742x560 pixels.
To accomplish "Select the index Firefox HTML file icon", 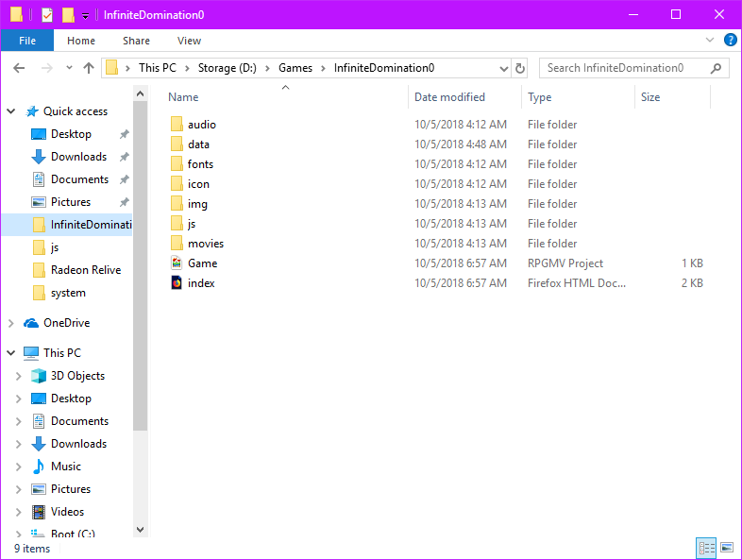I will pyautogui.click(x=177, y=283).
